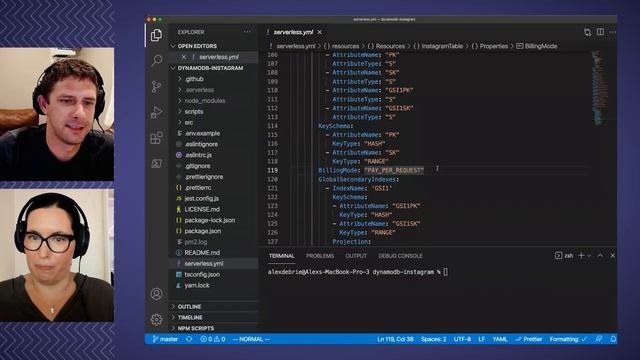The width and height of the screenshot is (640, 360).
Task: Change YAML language mode
Action: pos(500,339)
